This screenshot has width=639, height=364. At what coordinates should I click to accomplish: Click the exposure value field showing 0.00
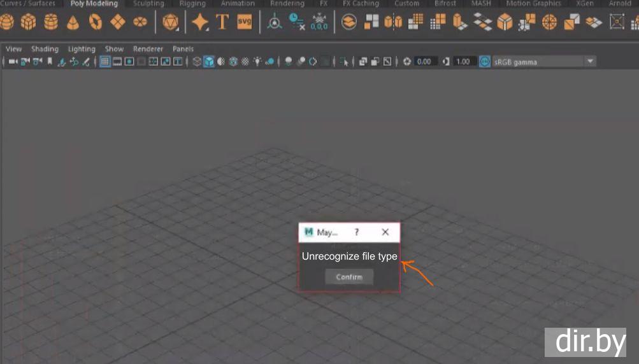tap(424, 62)
